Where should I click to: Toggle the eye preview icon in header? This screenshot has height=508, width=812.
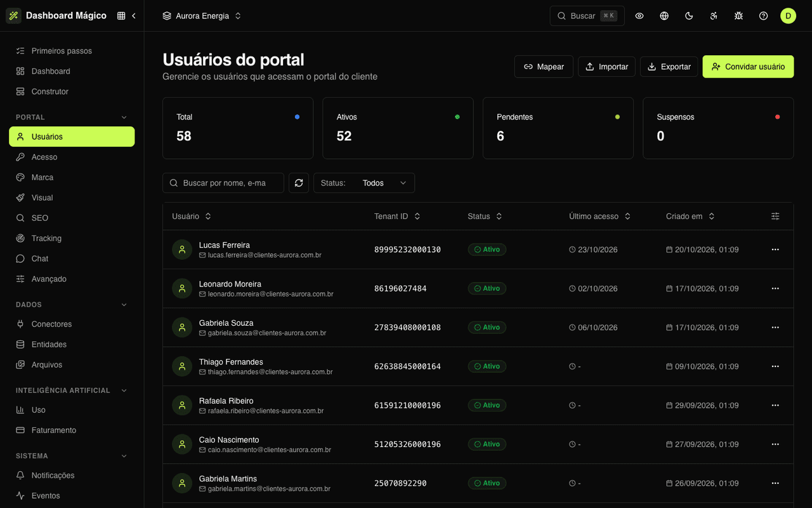click(639, 16)
